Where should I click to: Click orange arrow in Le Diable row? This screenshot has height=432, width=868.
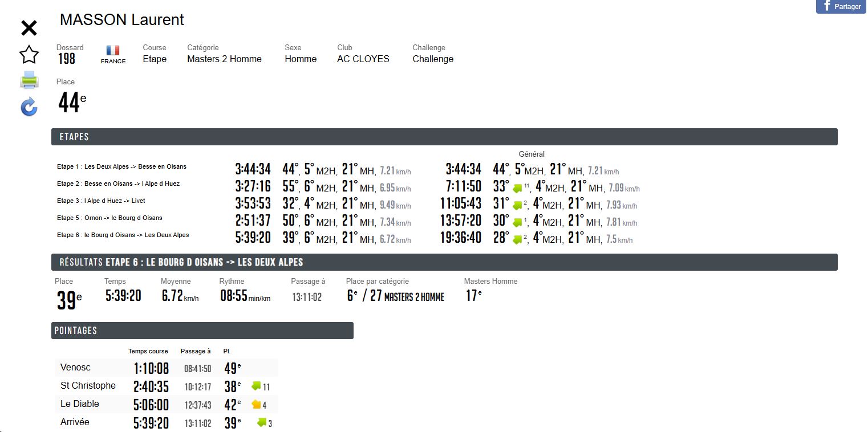(x=256, y=404)
